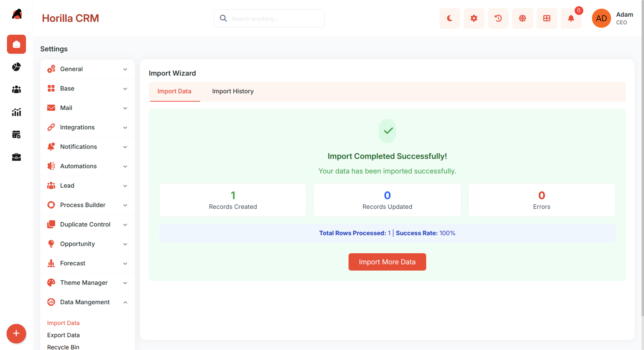
Task: Open the language globe icon
Action: (523, 18)
